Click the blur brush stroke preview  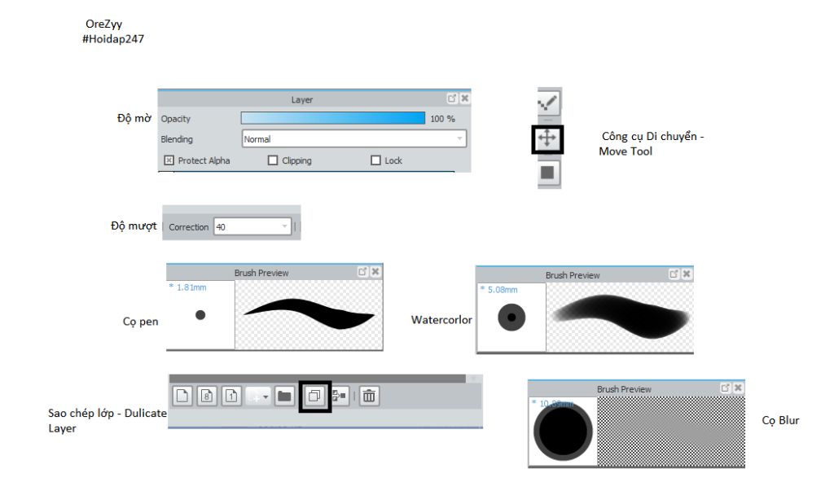click(671, 432)
